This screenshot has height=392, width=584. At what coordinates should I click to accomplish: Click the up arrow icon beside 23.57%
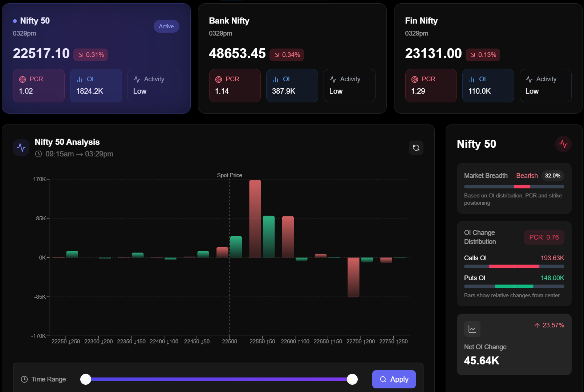click(537, 326)
